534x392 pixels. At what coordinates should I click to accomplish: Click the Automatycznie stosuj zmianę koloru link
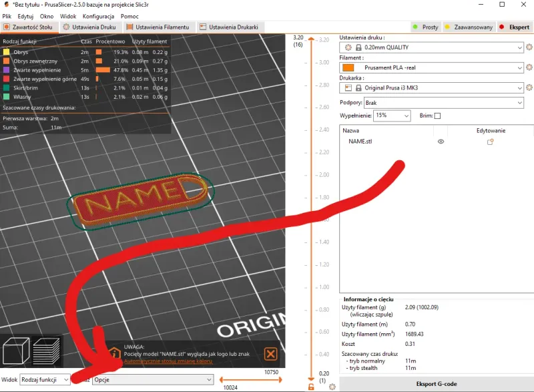click(x=168, y=361)
